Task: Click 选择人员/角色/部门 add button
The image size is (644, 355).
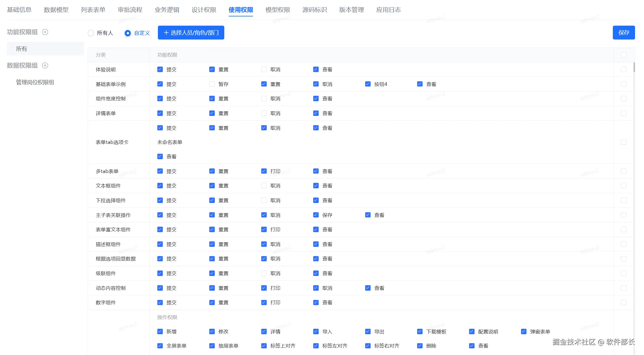Action: [191, 33]
